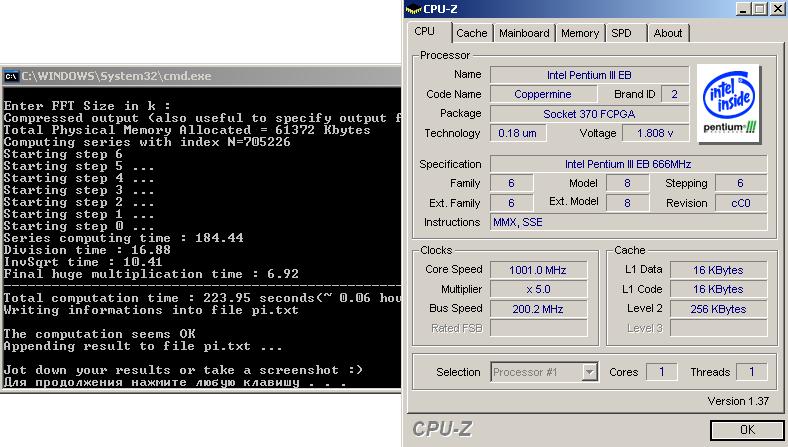Close the CPU-Z window

click(777, 9)
